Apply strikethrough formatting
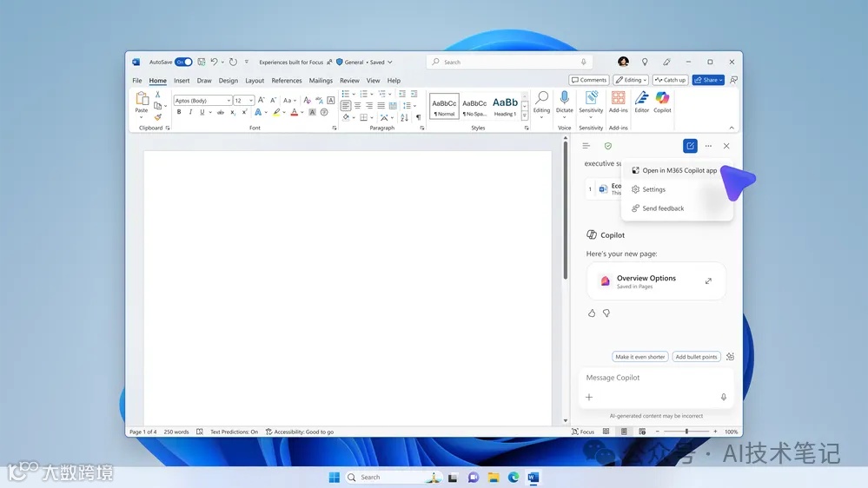Screen dimensions: 868x488 click(221, 112)
